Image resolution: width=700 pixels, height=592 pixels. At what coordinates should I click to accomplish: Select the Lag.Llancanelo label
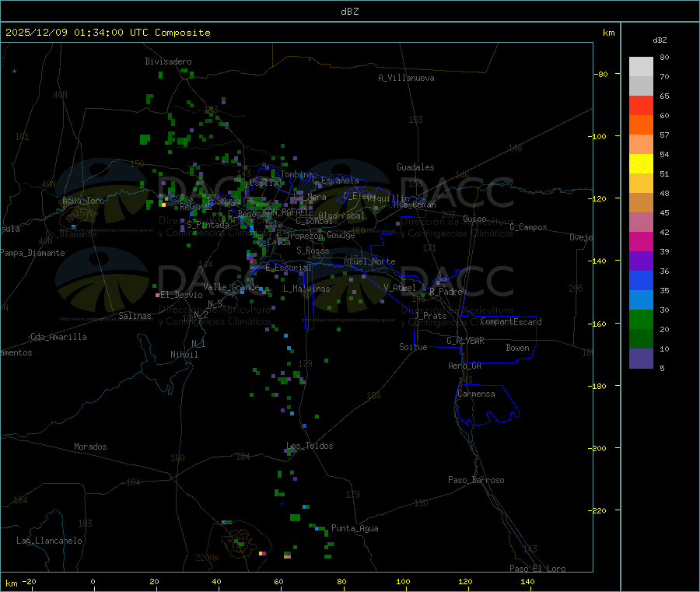49,541
